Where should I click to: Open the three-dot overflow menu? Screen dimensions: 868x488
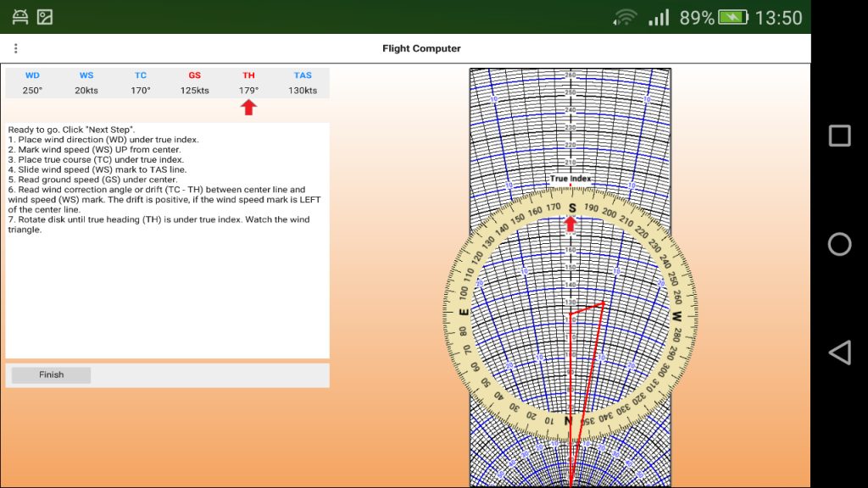click(15, 48)
